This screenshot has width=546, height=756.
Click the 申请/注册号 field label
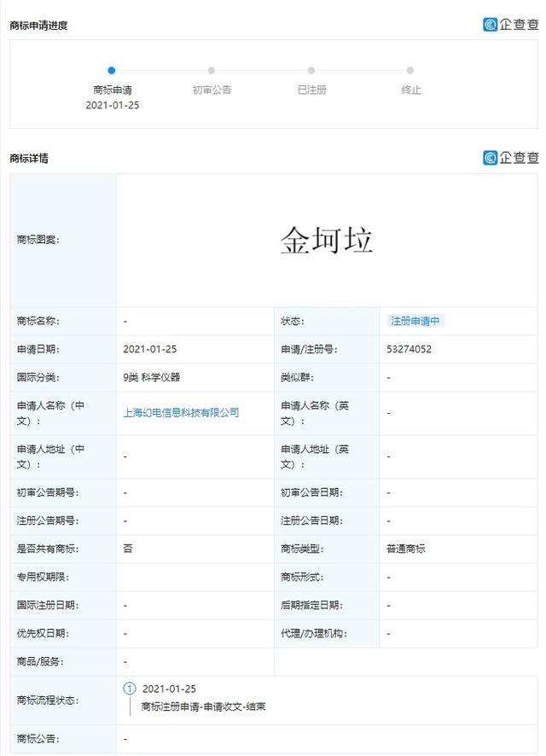pos(309,349)
